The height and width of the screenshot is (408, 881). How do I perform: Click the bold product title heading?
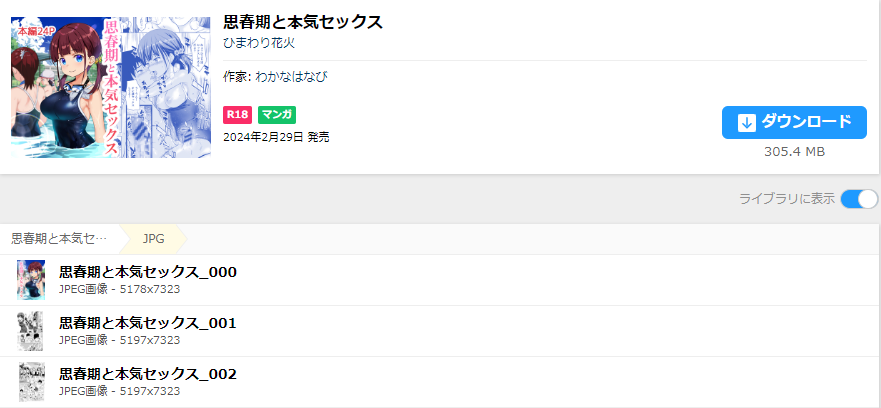pos(303,22)
